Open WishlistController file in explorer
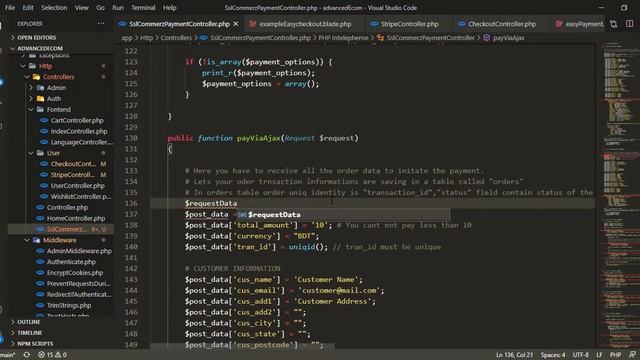This screenshot has width=640, height=360. [x=80, y=197]
